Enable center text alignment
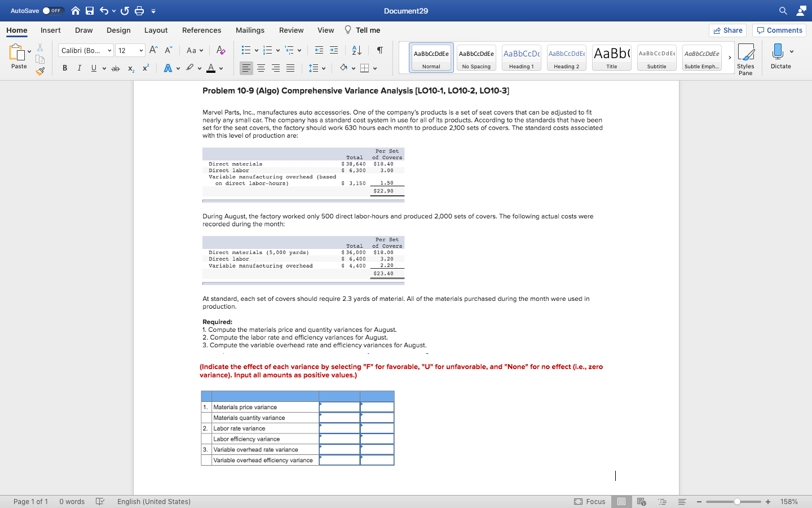Screen dimensions: 812x508 click(x=261, y=68)
